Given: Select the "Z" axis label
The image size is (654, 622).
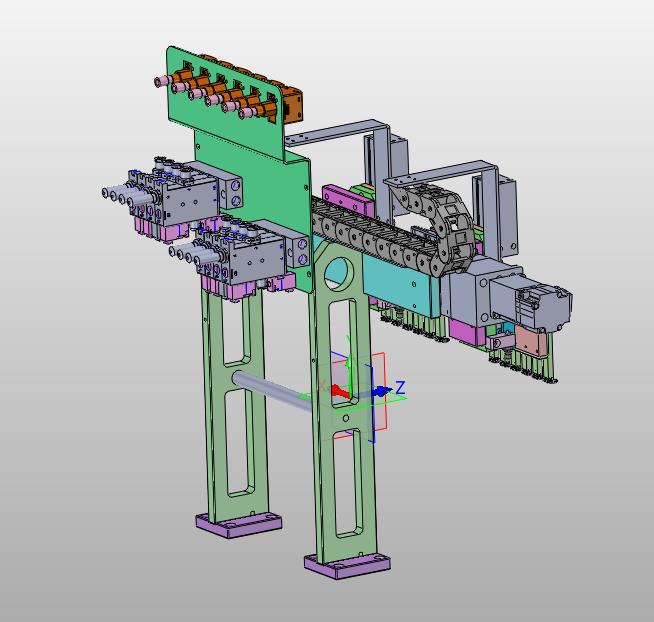Looking at the screenshot, I should coord(400,388).
